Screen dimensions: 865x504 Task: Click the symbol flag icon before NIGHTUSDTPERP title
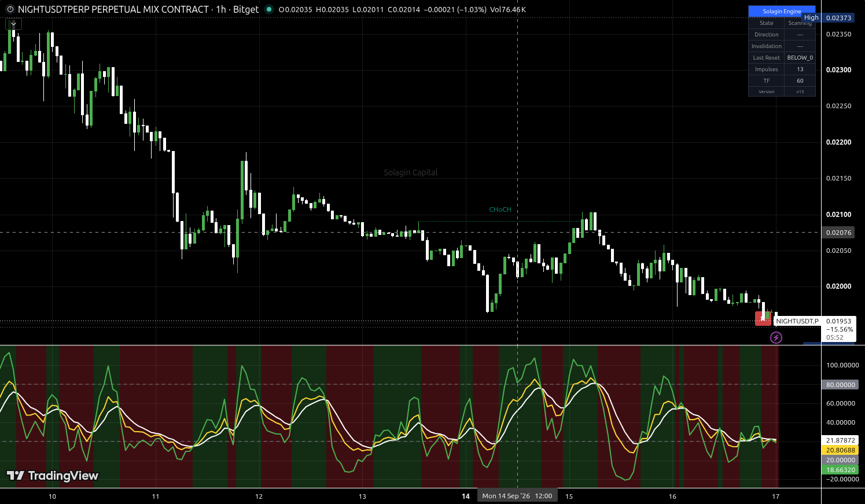point(10,9)
